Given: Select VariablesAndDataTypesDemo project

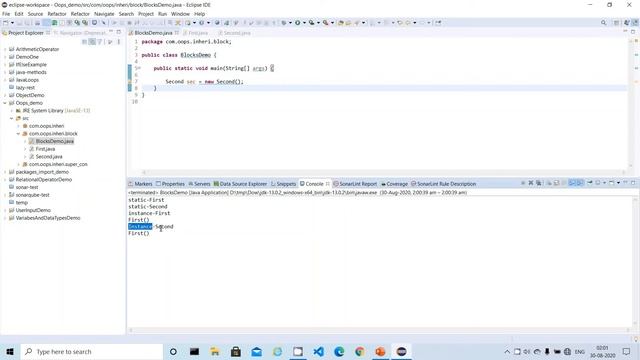Looking at the screenshot, I should click(x=48, y=218).
